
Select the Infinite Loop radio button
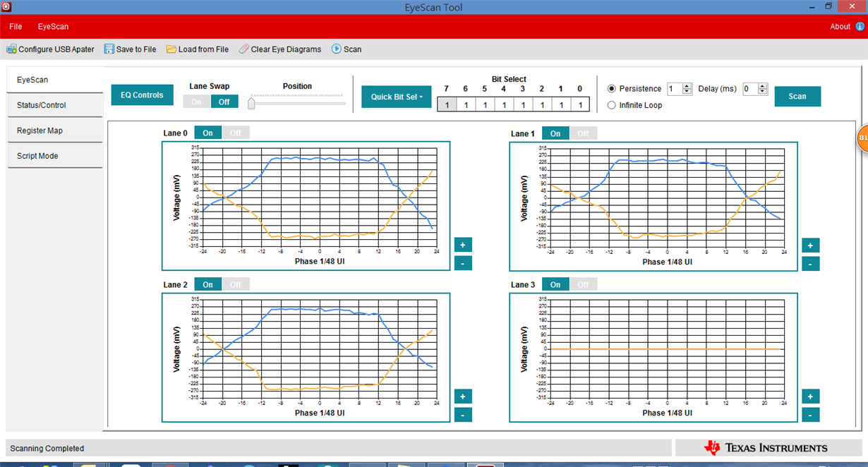click(x=612, y=105)
